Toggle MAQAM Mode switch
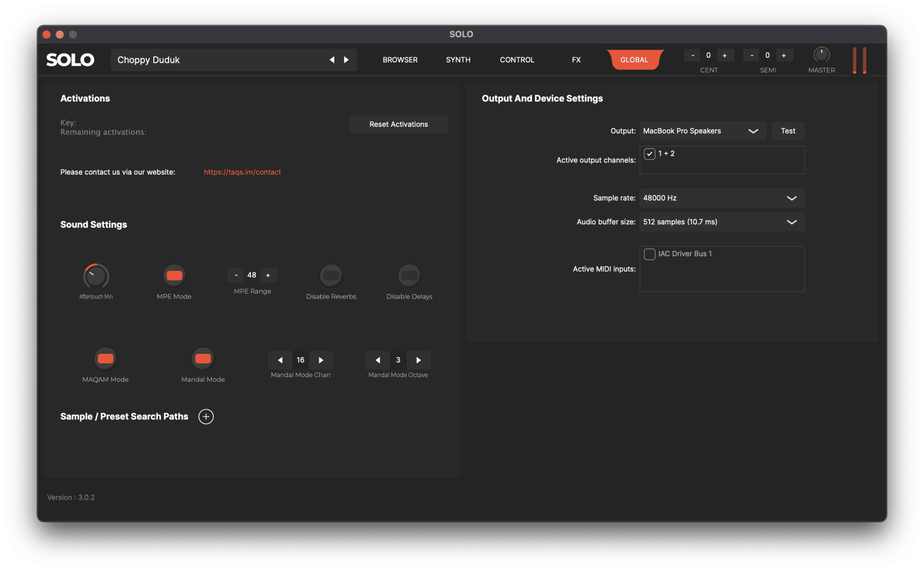The height and width of the screenshot is (571, 924). tap(106, 358)
